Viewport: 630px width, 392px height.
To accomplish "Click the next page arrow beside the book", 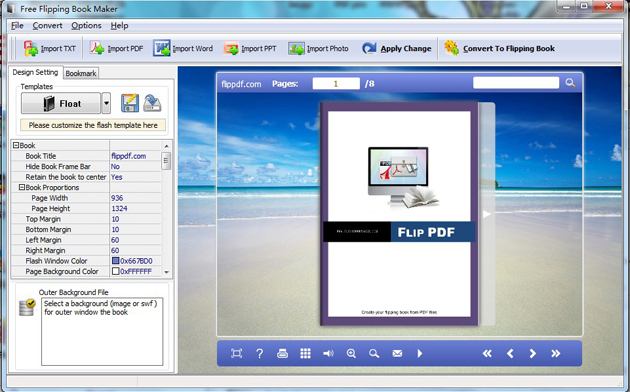I will tap(487, 214).
